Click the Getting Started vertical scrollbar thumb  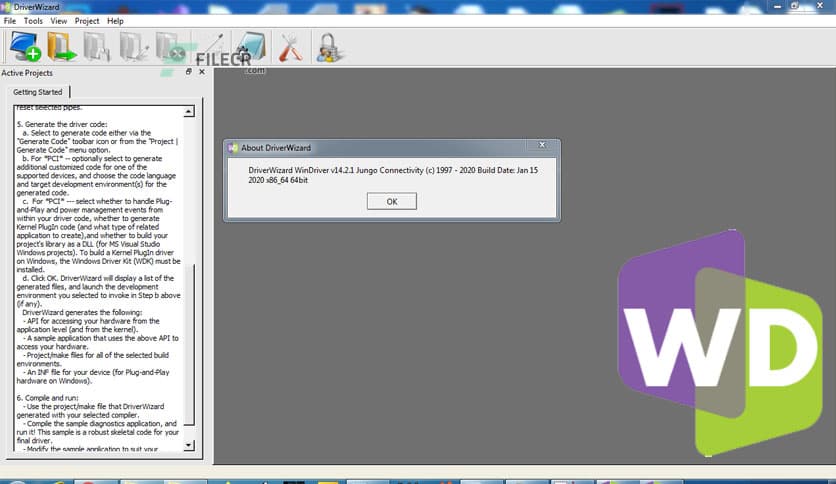click(189, 344)
